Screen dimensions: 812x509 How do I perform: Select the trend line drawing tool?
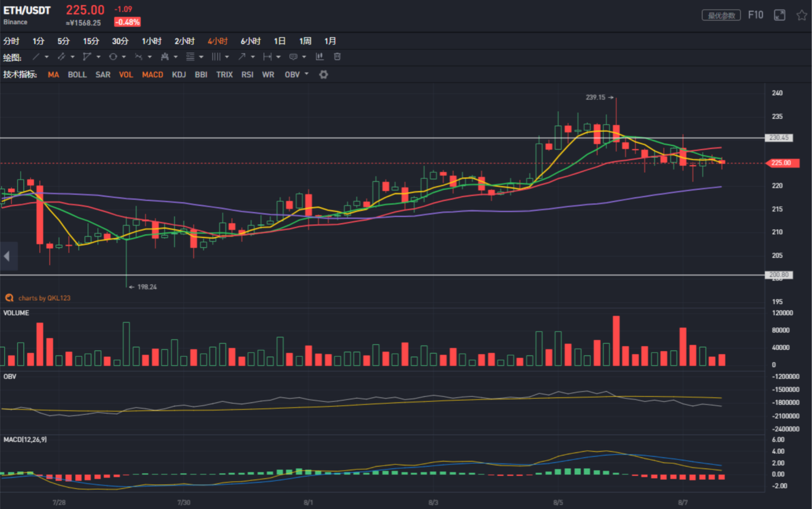(37, 56)
